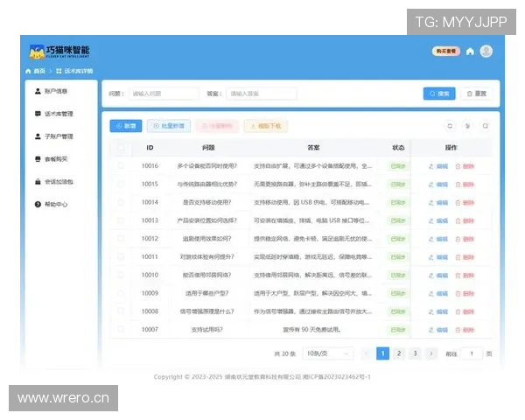Click the orange 模板下载 download button
525x420 pixels.
tap(266, 126)
